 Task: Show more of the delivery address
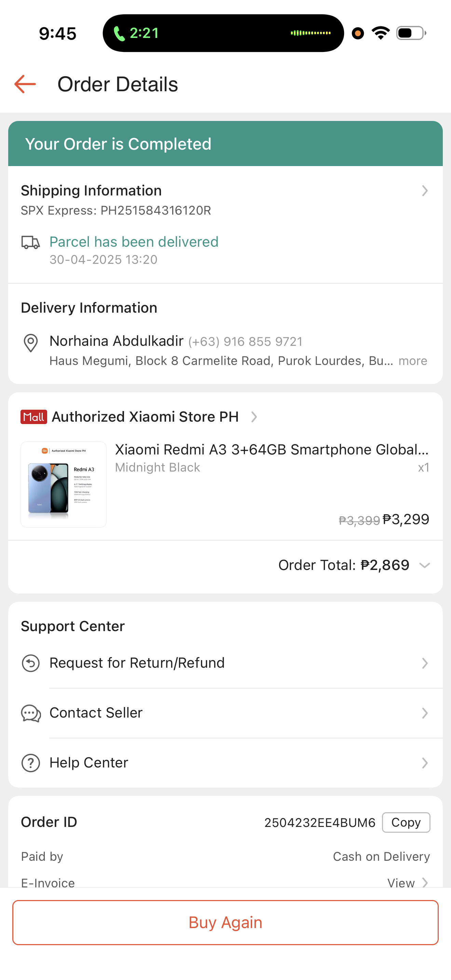[x=413, y=360]
